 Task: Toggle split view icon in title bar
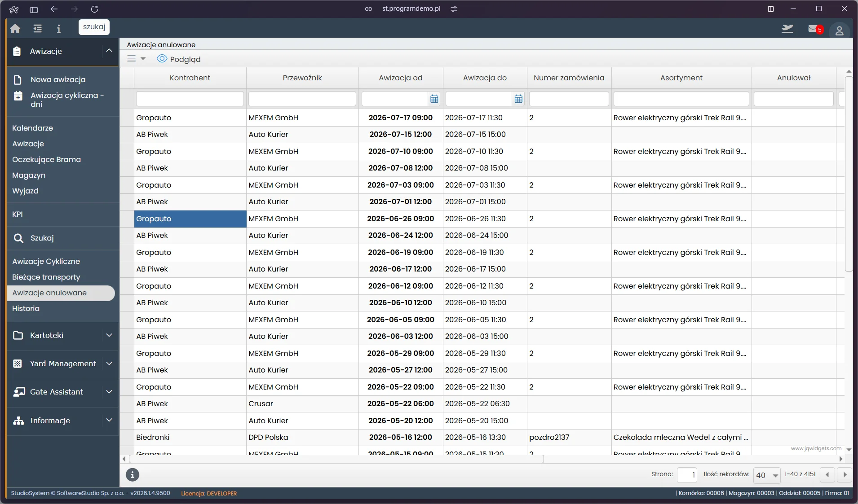click(x=771, y=9)
